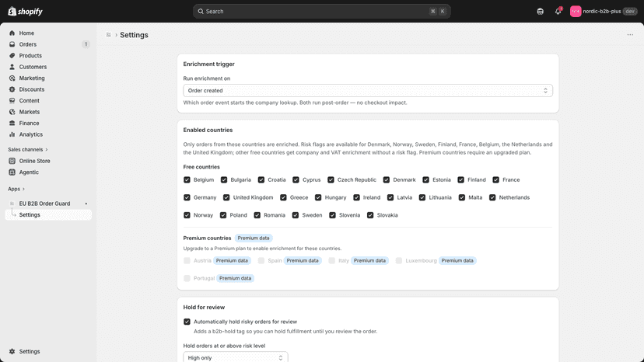644x362 pixels.
Task: Click the search bar field
Action: pyautogui.click(x=321, y=12)
